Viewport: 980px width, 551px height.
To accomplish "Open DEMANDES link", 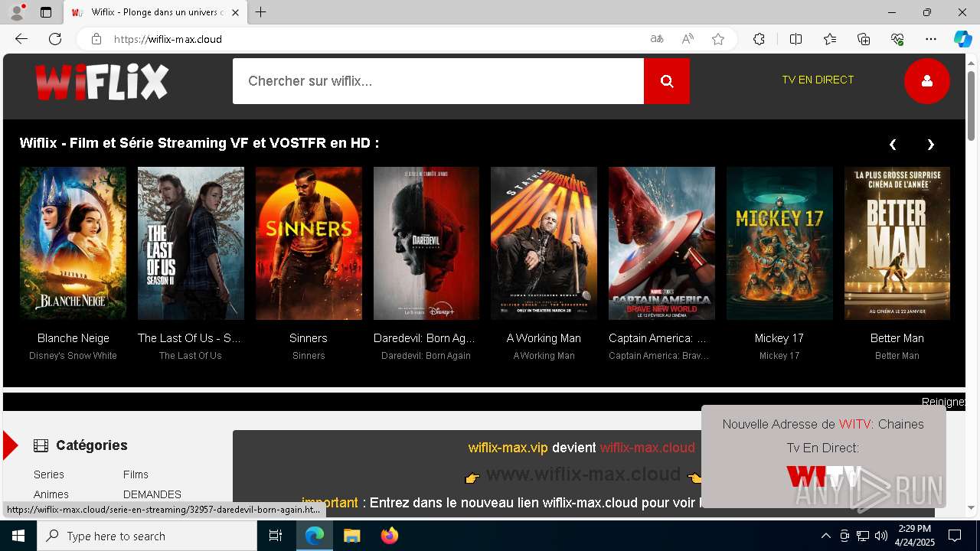I will coord(152,494).
